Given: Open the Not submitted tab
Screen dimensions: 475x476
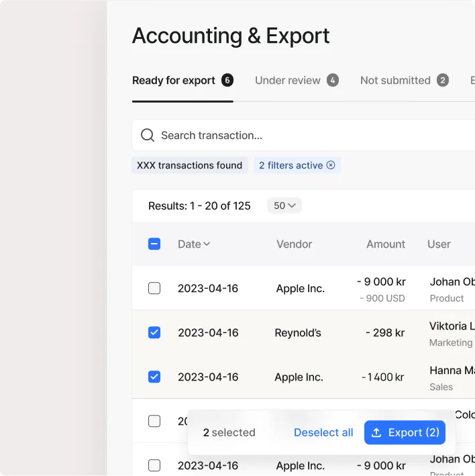Looking at the screenshot, I should (395, 81).
